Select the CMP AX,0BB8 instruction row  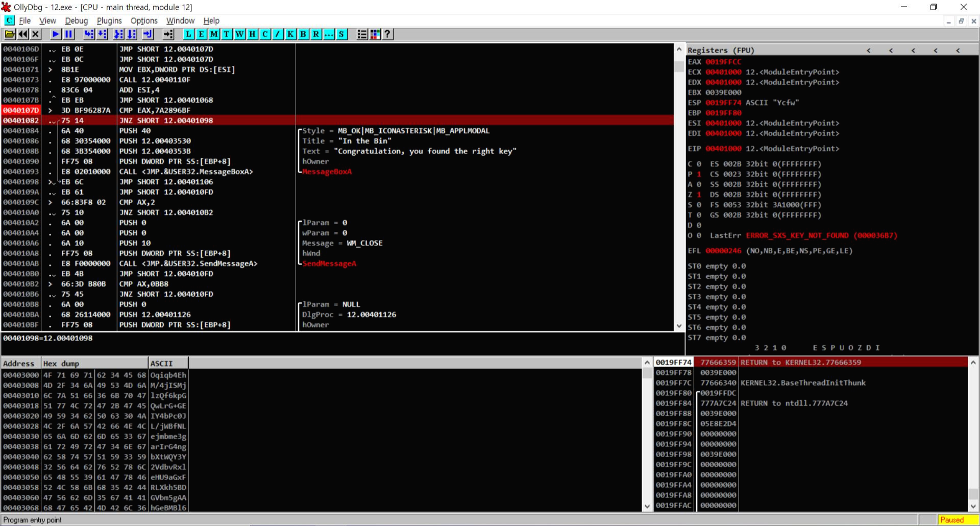point(337,284)
